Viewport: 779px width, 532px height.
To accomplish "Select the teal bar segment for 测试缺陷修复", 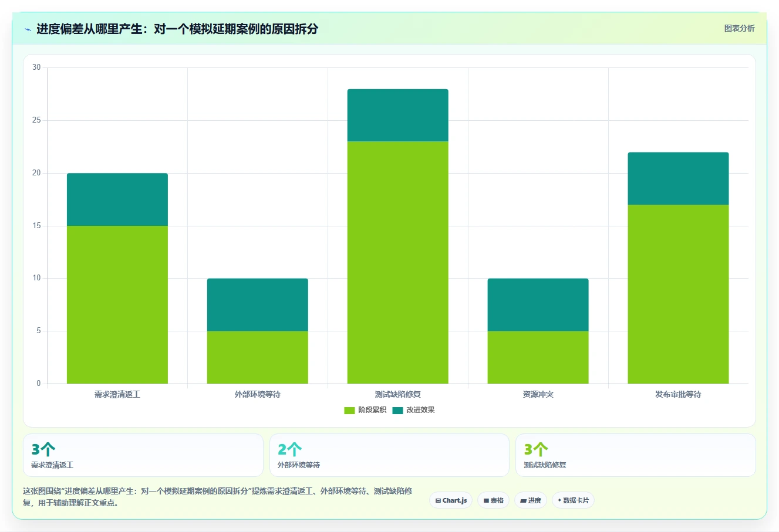I will coord(398,115).
